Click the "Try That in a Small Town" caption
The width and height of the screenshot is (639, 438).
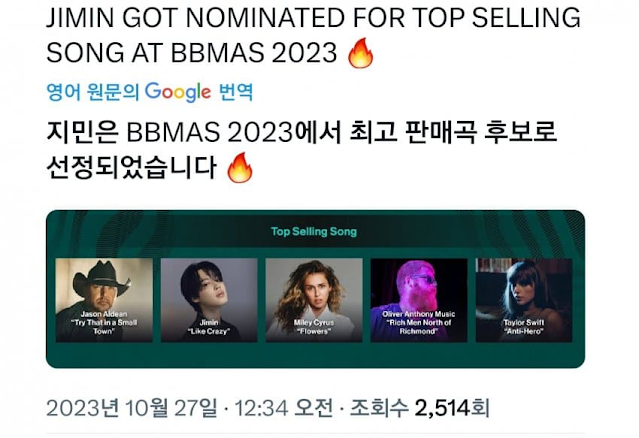104,327
